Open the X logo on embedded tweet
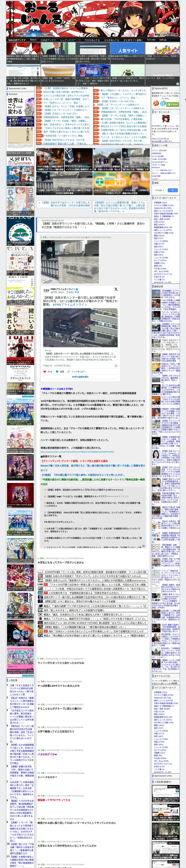The height and width of the screenshot is (868, 186). point(116,289)
